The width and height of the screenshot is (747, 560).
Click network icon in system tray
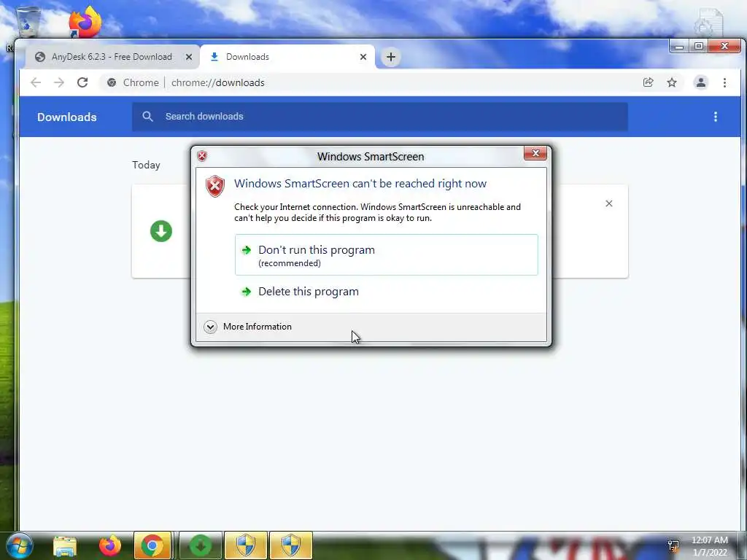(x=673, y=545)
